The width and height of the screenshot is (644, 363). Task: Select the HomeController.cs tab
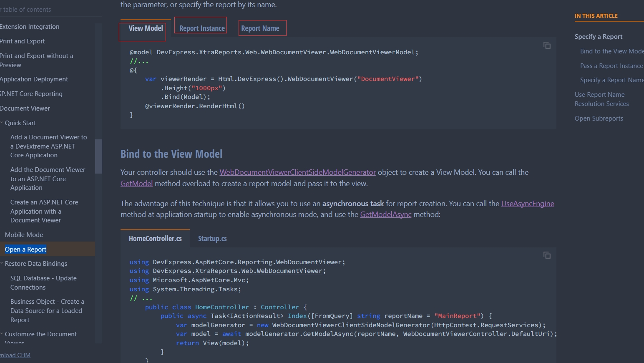155,239
